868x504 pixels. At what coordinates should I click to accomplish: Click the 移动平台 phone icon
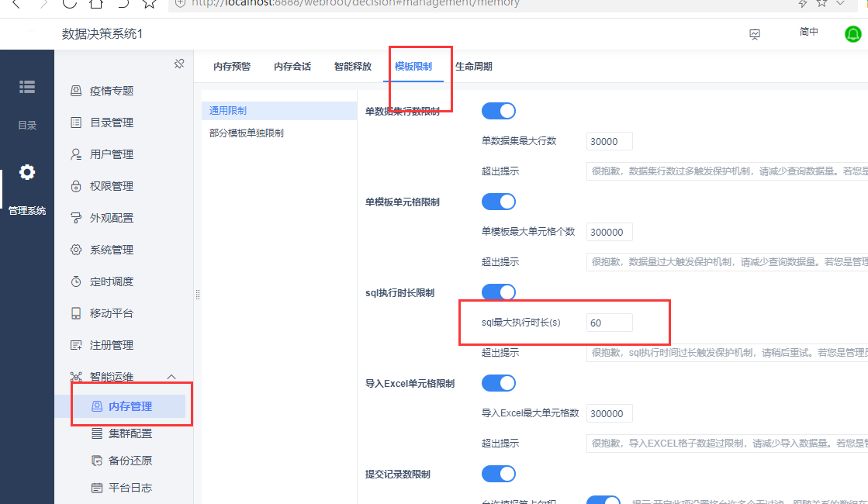click(x=76, y=313)
